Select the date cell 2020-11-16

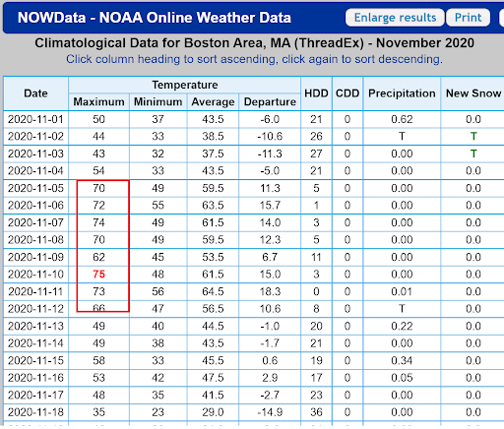click(35, 378)
